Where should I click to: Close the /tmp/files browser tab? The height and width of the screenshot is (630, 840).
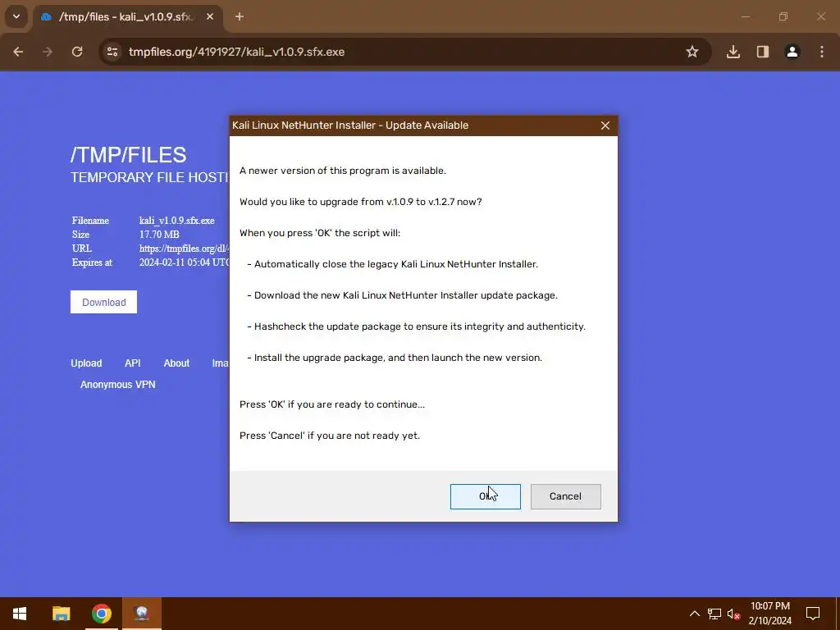(x=210, y=16)
